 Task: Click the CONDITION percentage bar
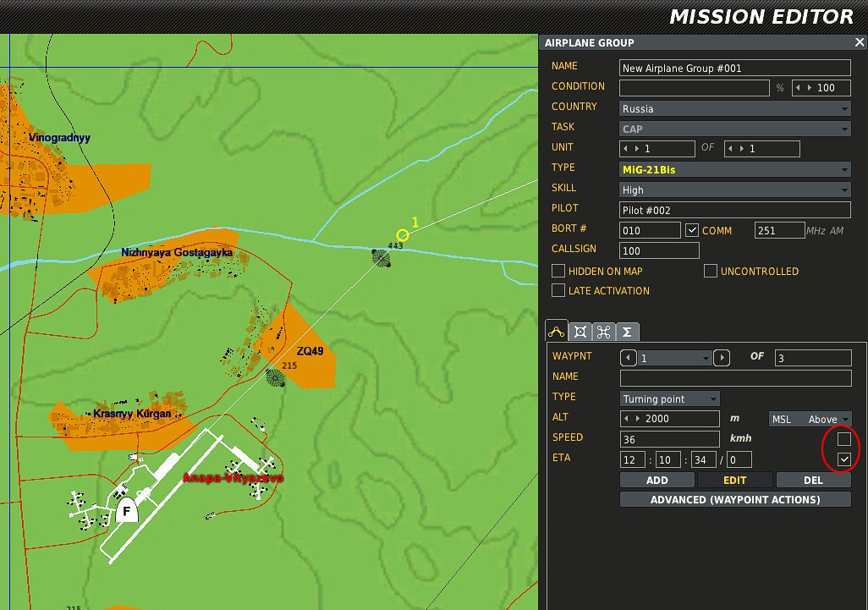[695, 87]
